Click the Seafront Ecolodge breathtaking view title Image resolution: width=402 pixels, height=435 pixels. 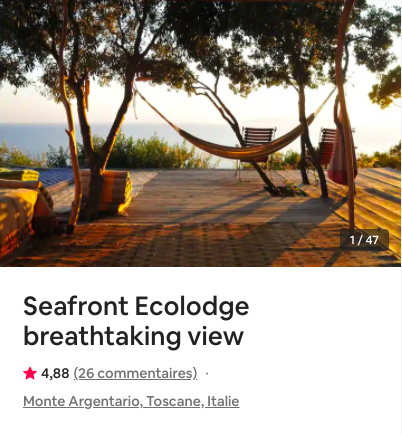pos(136,321)
